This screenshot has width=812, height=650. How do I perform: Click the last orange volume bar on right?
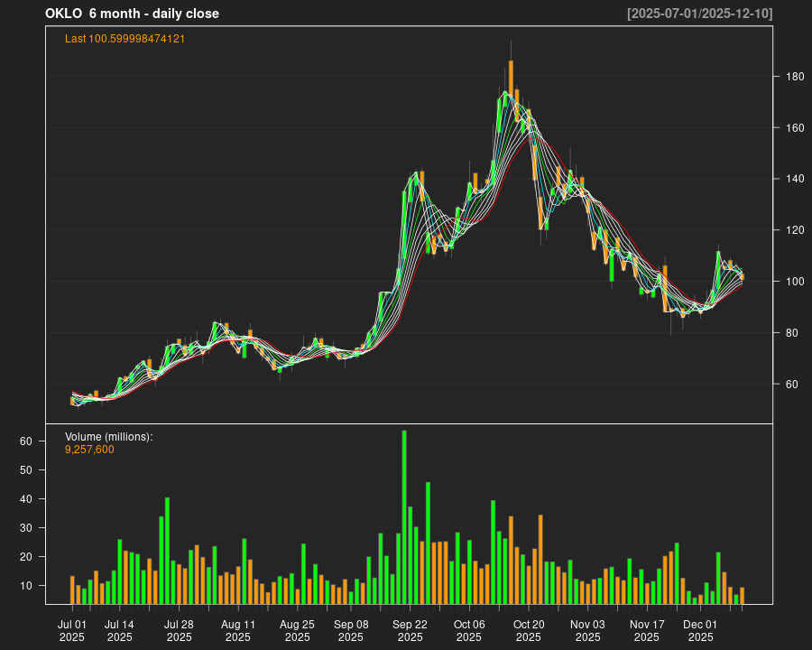(x=743, y=595)
